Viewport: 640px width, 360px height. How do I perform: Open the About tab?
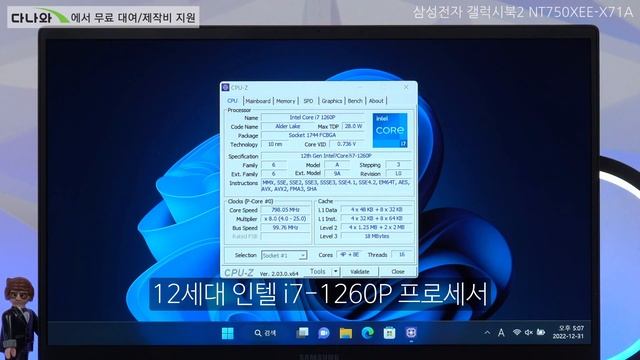pos(376,101)
